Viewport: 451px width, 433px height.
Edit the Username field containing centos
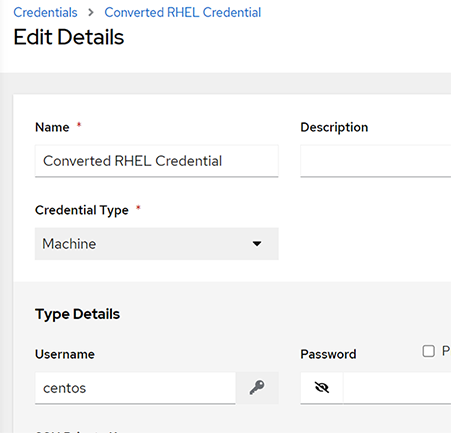point(135,388)
